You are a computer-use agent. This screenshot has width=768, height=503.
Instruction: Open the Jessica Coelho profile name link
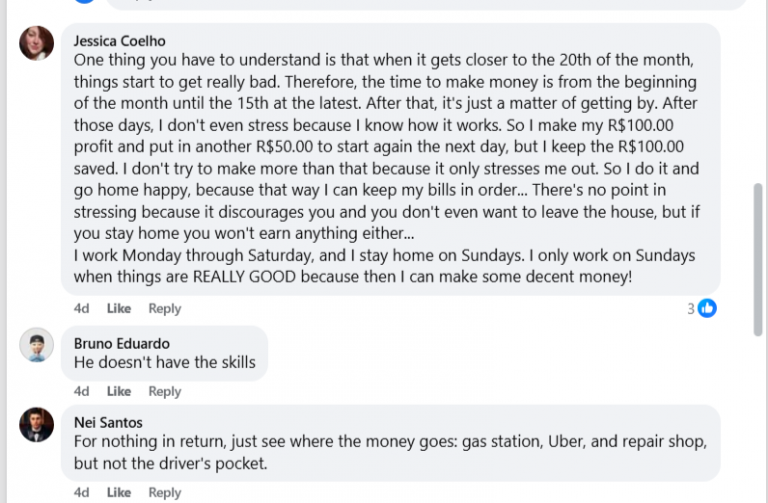(x=117, y=41)
